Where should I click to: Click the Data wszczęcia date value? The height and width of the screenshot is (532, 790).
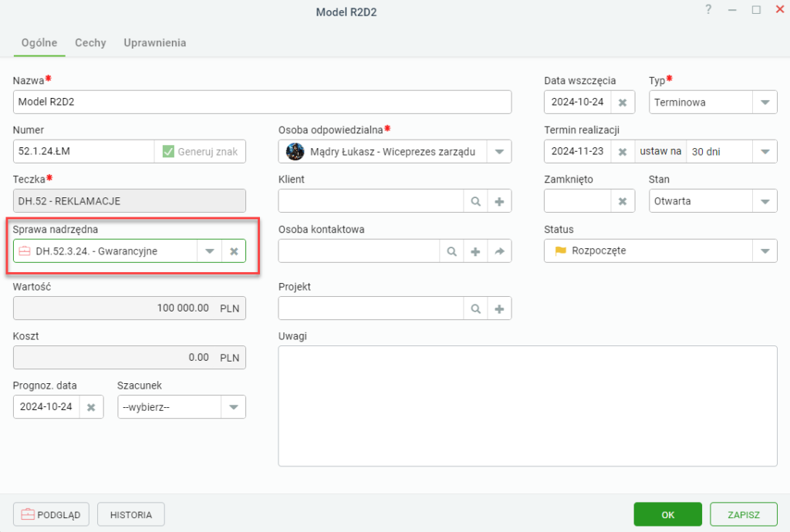coord(577,103)
